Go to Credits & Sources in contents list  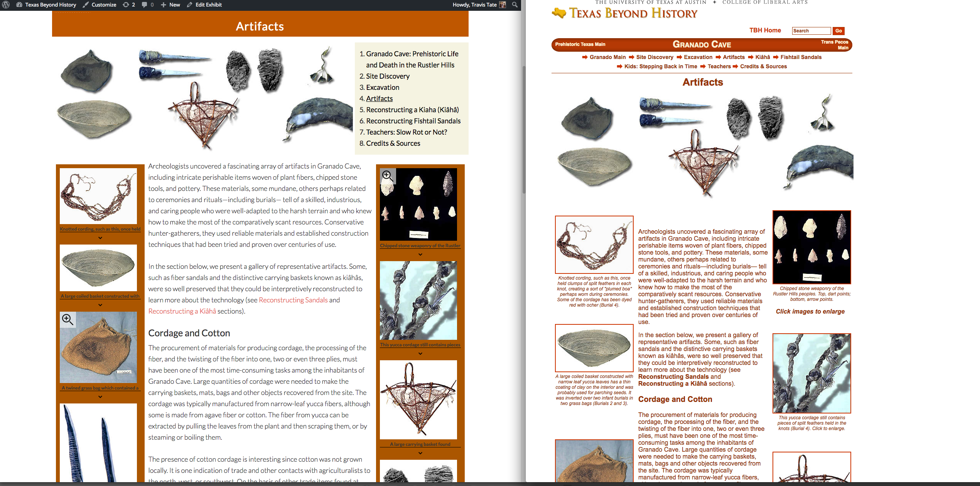coord(393,143)
